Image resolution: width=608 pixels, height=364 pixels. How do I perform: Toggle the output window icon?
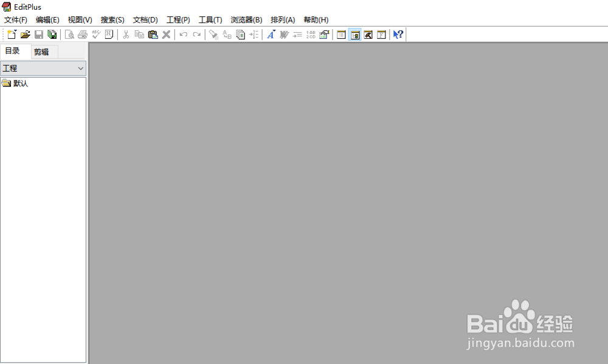coord(368,35)
